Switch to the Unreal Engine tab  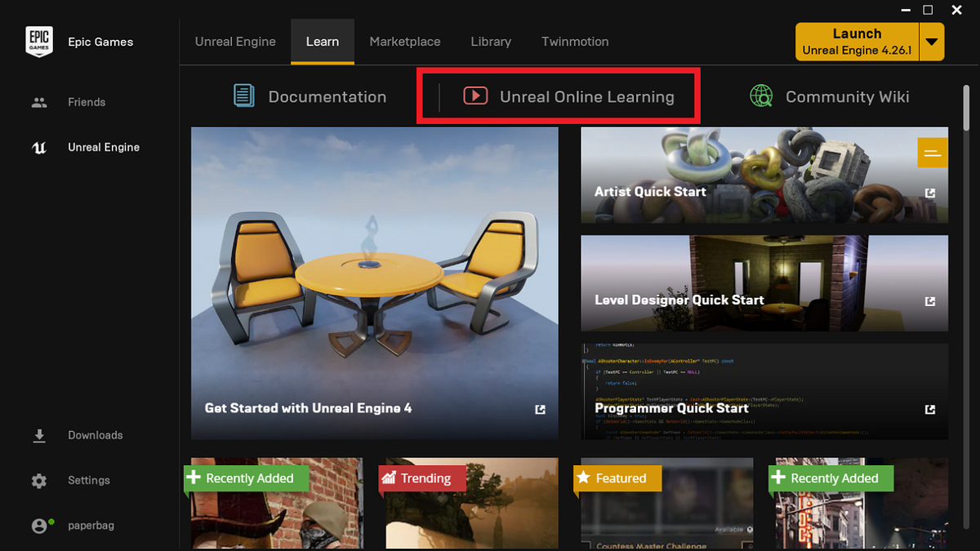(235, 42)
